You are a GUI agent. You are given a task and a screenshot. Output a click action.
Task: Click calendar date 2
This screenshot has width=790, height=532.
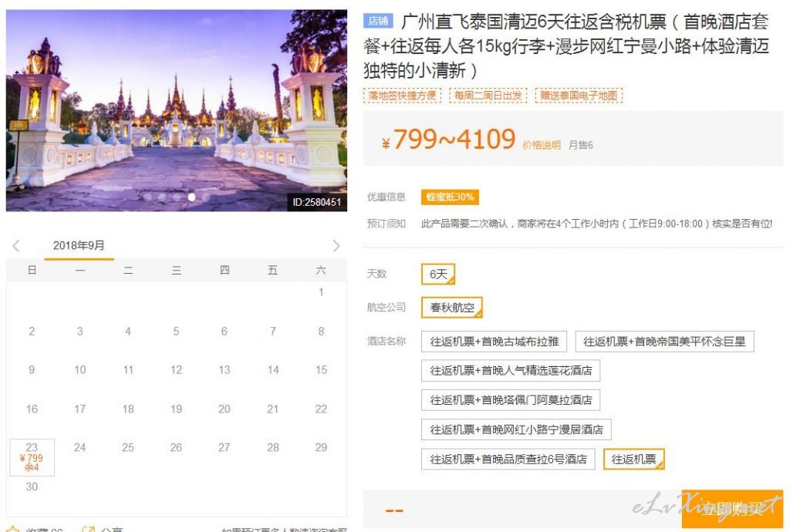point(32,332)
